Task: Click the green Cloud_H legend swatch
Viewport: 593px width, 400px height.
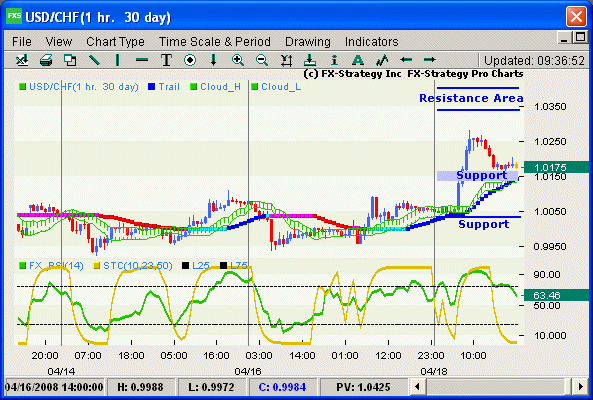Action: (194, 87)
